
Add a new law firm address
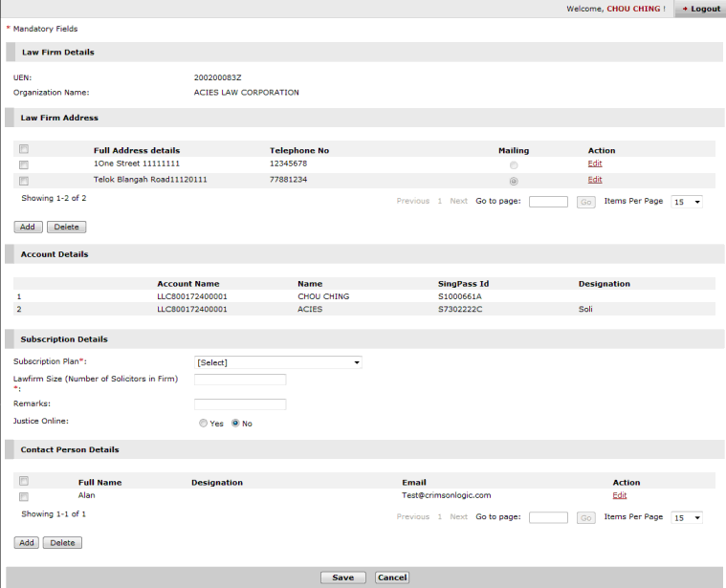point(28,228)
